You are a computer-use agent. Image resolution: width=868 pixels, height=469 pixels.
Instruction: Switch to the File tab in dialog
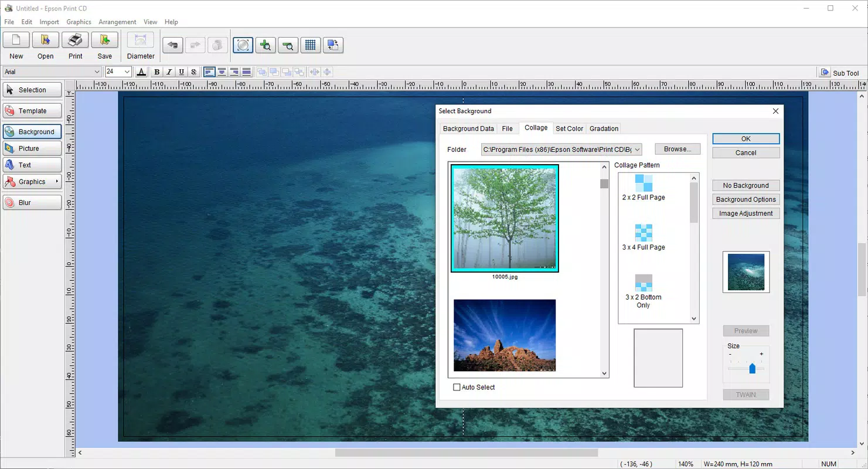[508, 128]
